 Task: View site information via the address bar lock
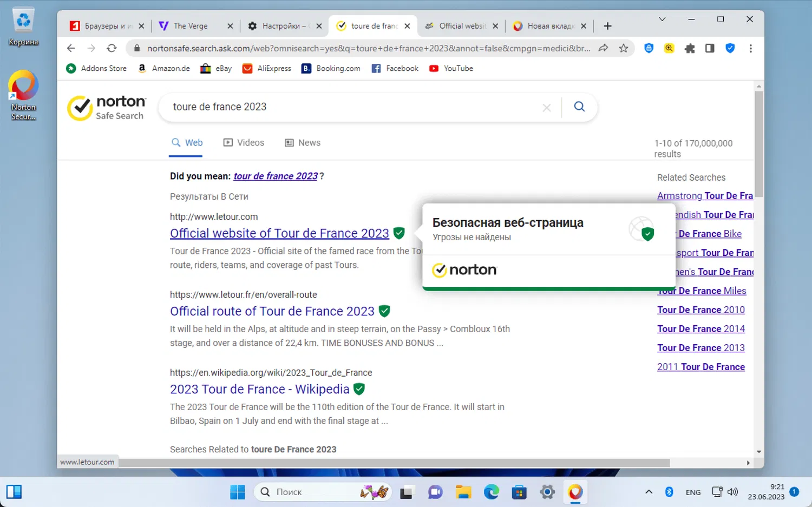(x=137, y=48)
